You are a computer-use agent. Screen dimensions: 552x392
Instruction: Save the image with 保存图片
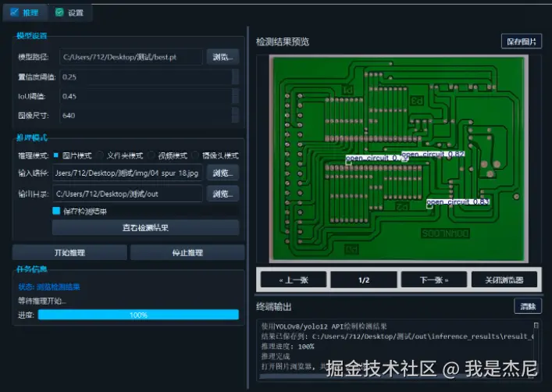[x=522, y=41]
